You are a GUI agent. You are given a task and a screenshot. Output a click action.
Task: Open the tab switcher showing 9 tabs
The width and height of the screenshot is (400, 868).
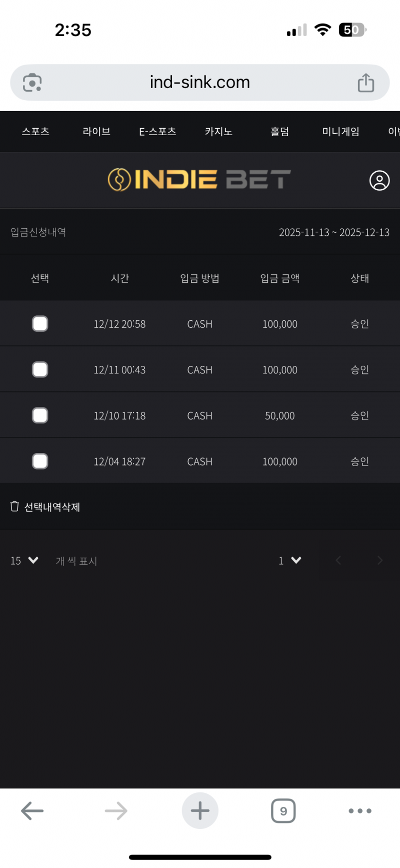point(283,811)
